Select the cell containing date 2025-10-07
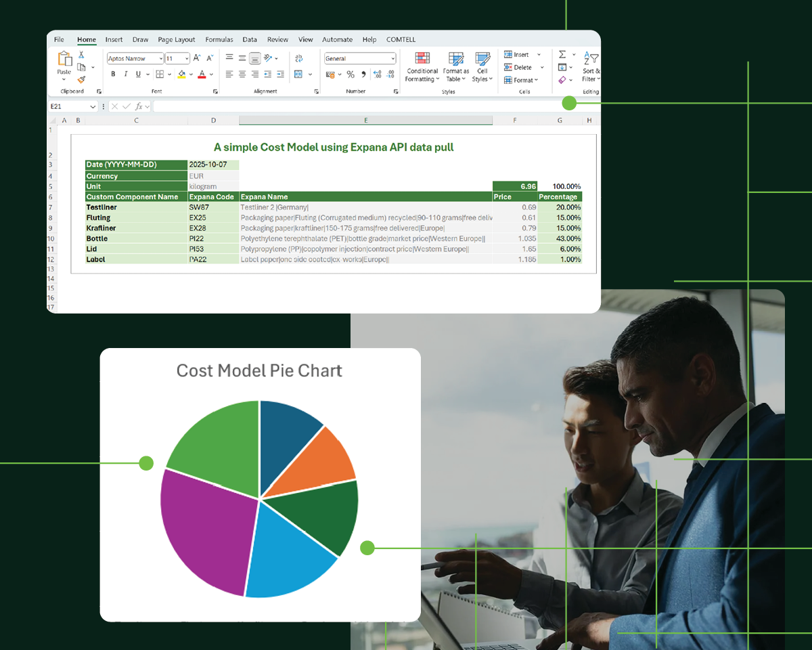The height and width of the screenshot is (650, 812). tap(213, 165)
